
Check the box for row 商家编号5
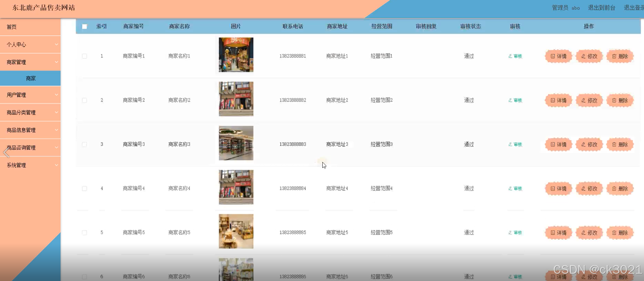[84, 233]
